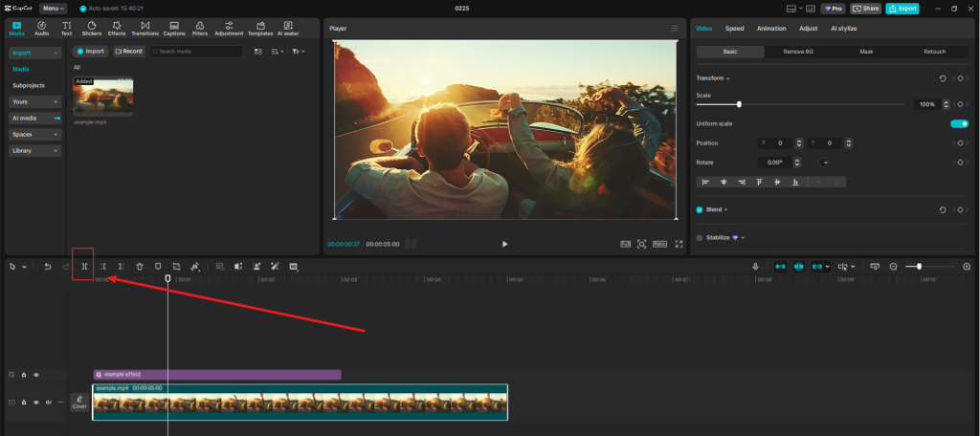Click the Scale slider handle

[739, 104]
